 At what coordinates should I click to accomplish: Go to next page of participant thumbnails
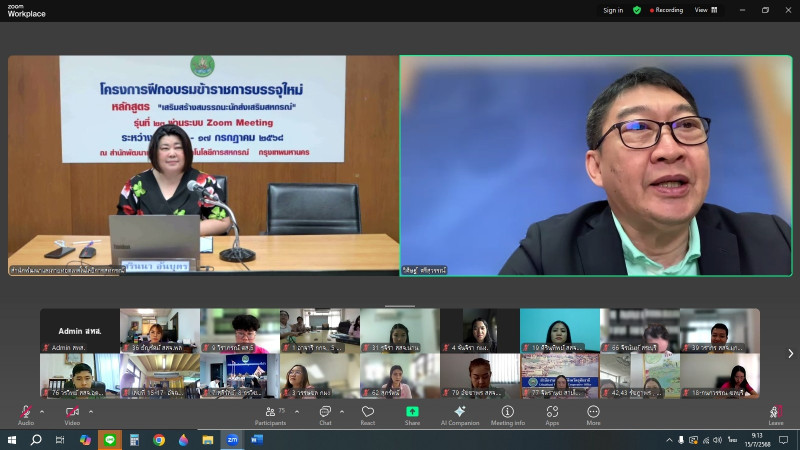click(x=790, y=353)
